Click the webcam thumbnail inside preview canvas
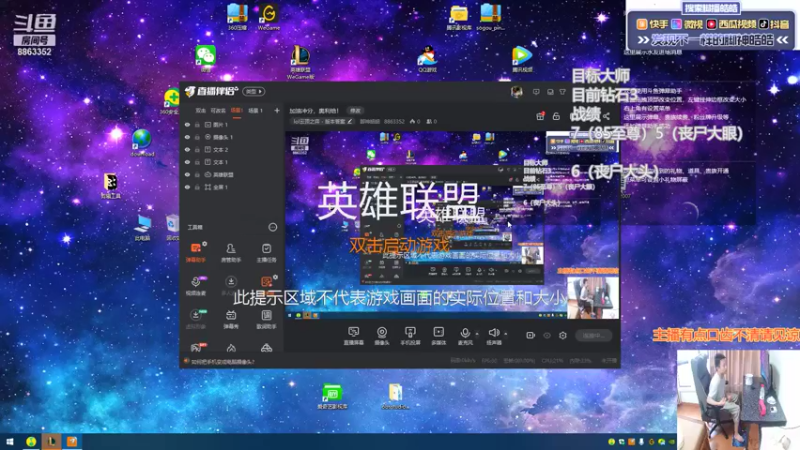Screen dimensions: 800x450 pos(593,297)
